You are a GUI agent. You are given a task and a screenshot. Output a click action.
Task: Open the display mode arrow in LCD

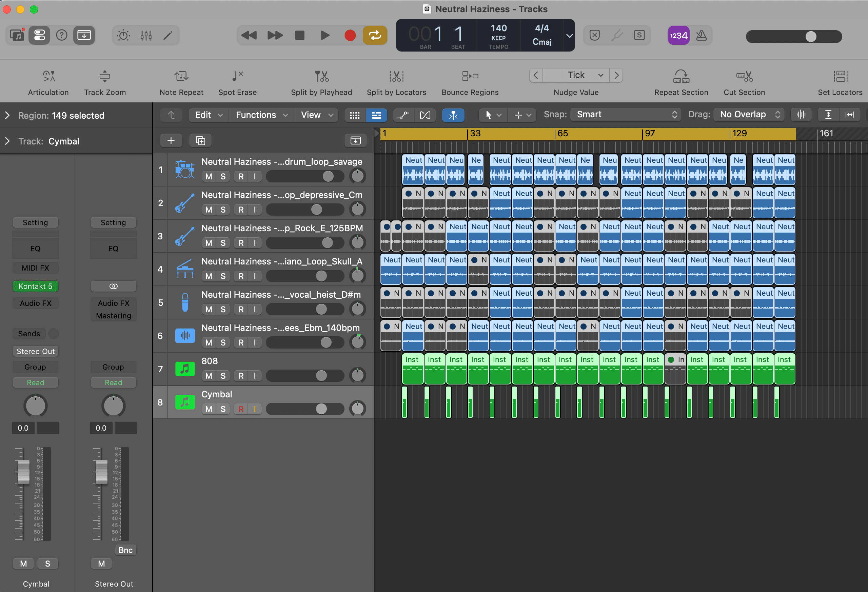pyautogui.click(x=569, y=36)
